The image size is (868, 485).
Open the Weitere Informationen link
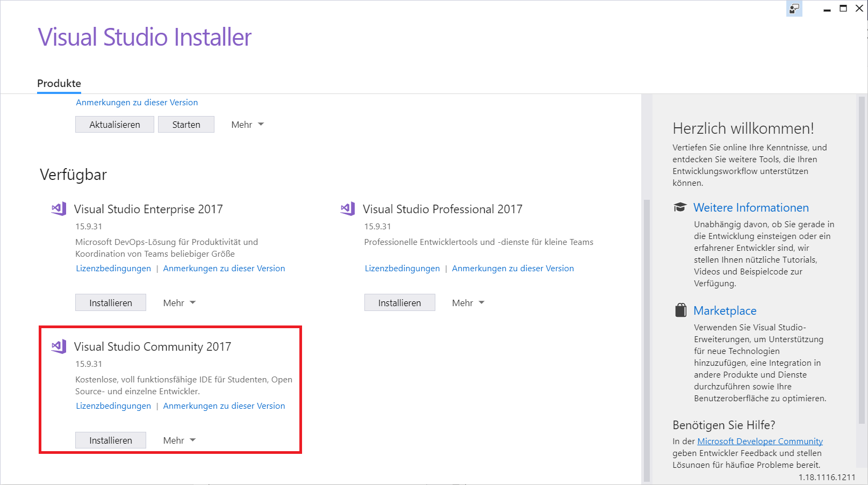click(x=751, y=208)
